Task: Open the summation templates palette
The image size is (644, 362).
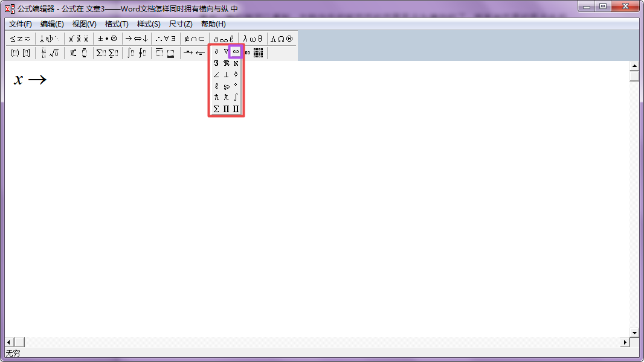Action: [108, 53]
